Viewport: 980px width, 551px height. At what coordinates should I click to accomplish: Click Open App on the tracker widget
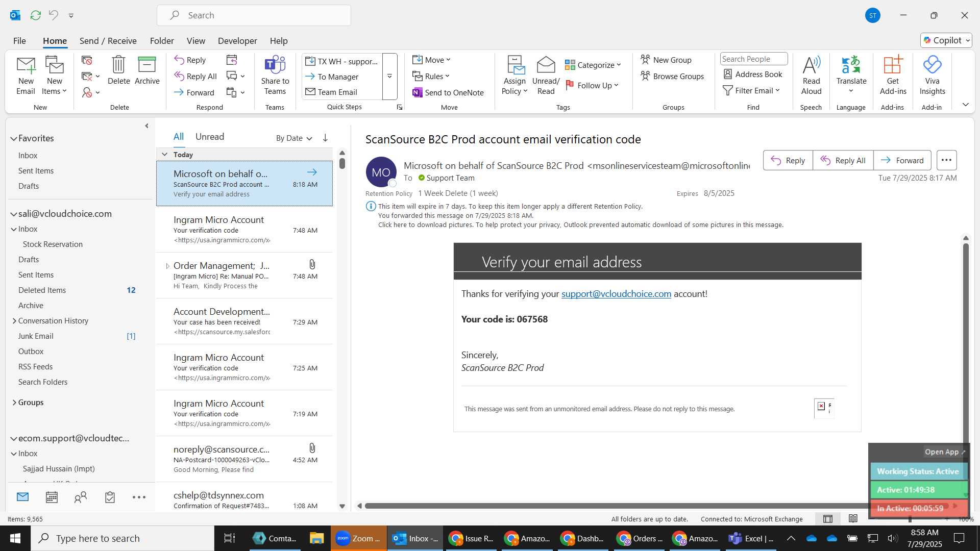(x=945, y=452)
